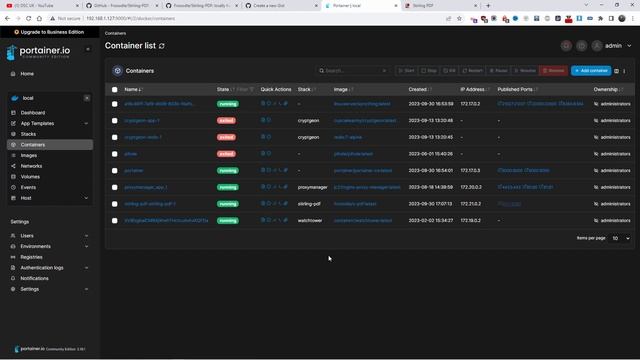Select the watchtower stack container checkbox

115,221
